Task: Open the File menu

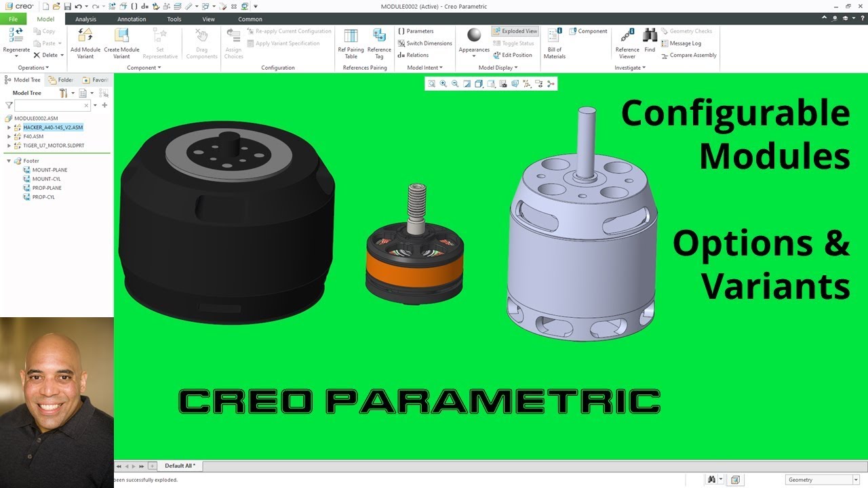Action: (x=14, y=19)
